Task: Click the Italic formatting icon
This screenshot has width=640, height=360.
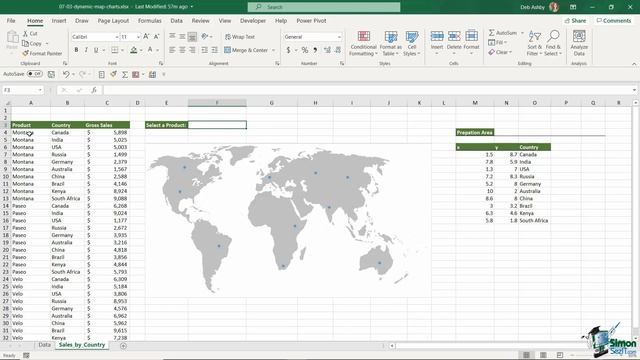Action: [86, 50]
